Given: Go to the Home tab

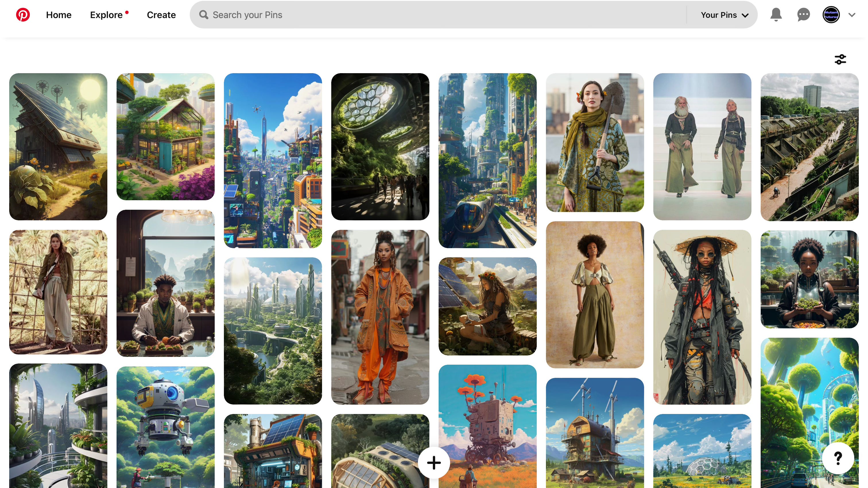Looking at the screenshot, I should 59,15.
